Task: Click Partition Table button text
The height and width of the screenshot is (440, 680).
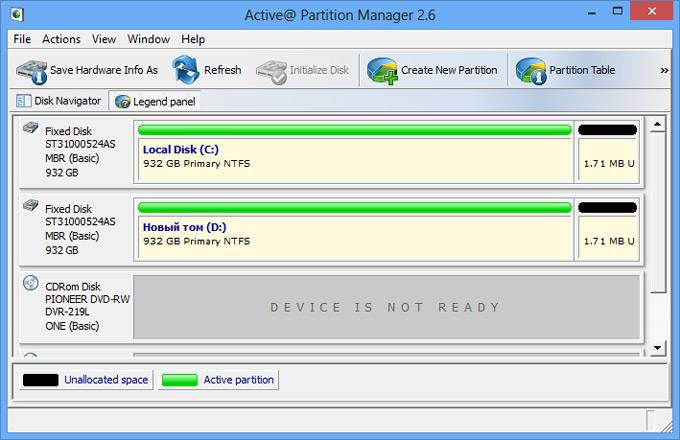Action: 582,70
